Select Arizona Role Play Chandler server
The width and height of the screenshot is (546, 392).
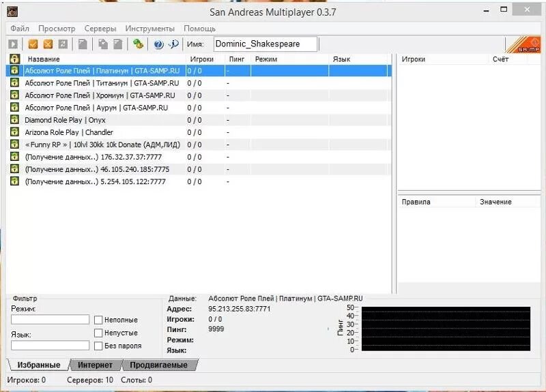(x=199, y=132)
